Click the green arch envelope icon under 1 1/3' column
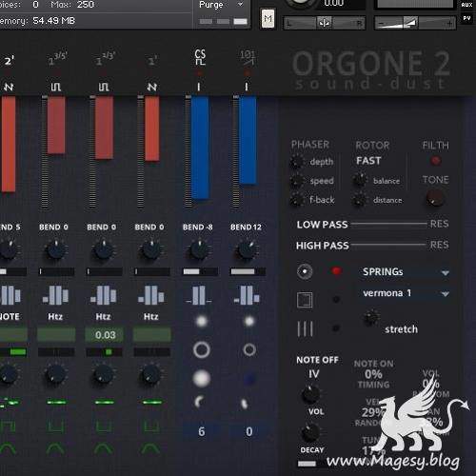This screenshot has height=476, width=476. pyautogui.click(x=104, y=448)
